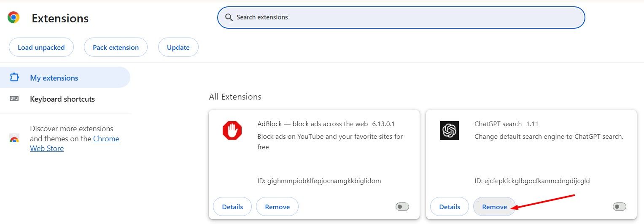The width and height of the screenshot is (644, 224).
Task: Enable the ChatGPT search extension toggle
Action: pos(619,207)
